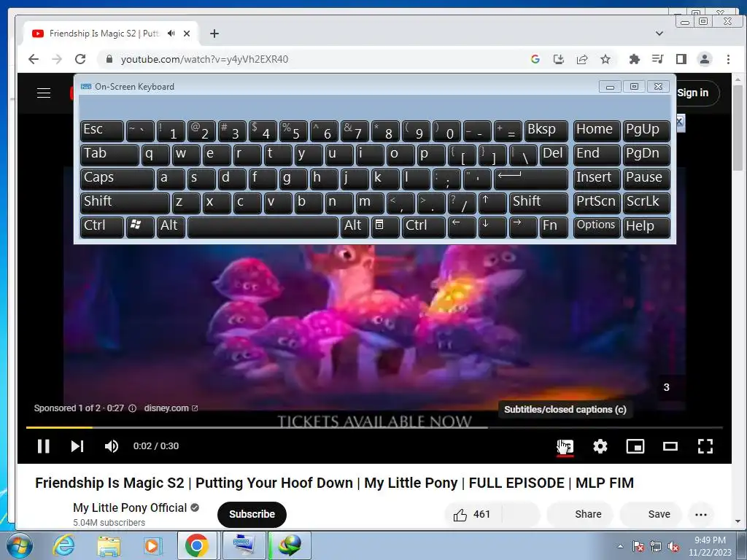Toggle Caps key on On-Screen Keyboard
The image size is (747, 560).
[x=117, y=178]
